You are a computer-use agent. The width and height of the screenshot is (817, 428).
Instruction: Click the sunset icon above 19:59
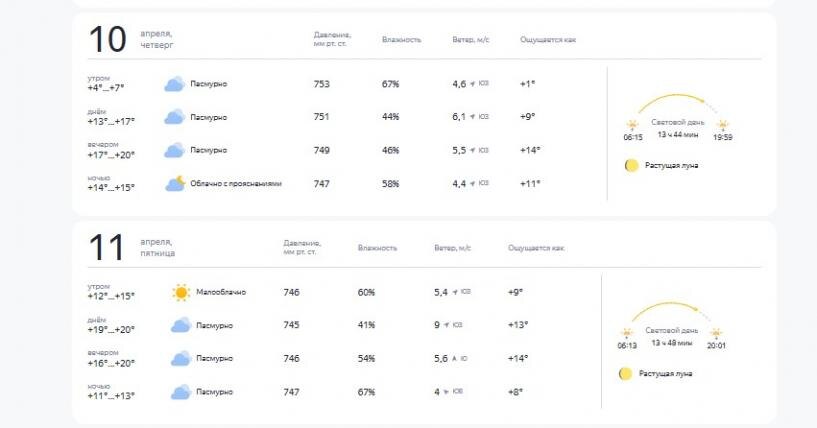tap(723, 125)
